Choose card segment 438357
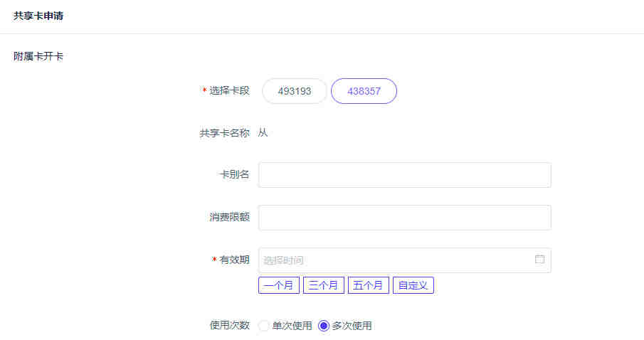644x340 pixels. pyautogui.click(x=364, y=91)
